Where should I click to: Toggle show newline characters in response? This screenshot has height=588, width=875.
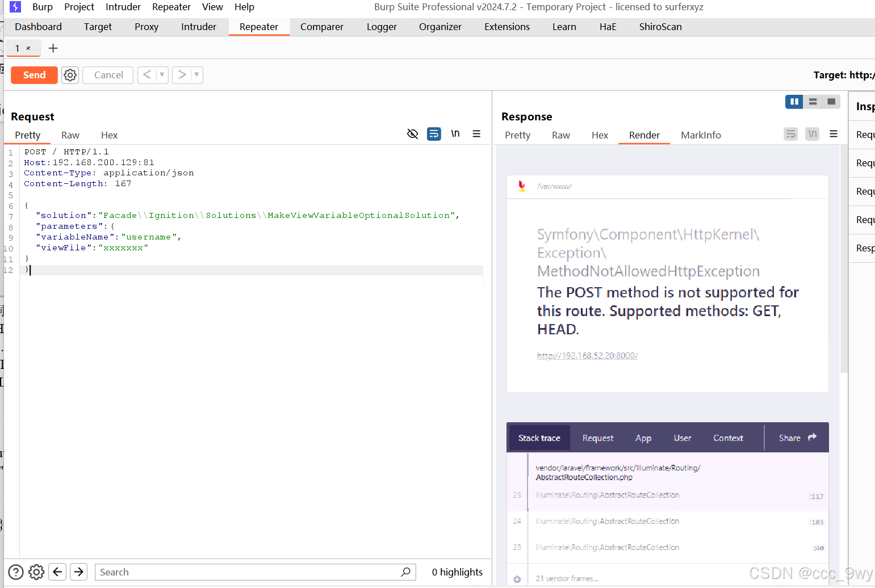coord(813,134)
